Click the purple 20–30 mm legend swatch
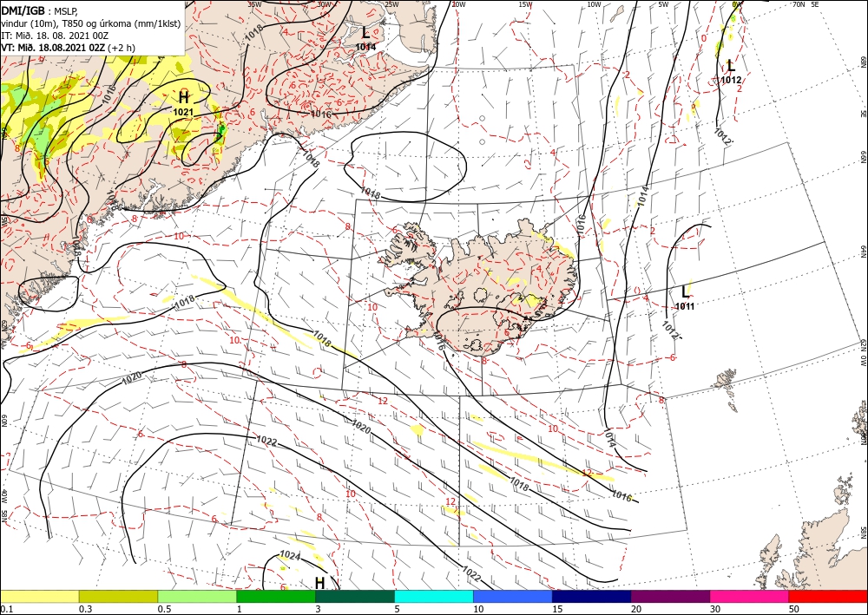 point(670,596)
